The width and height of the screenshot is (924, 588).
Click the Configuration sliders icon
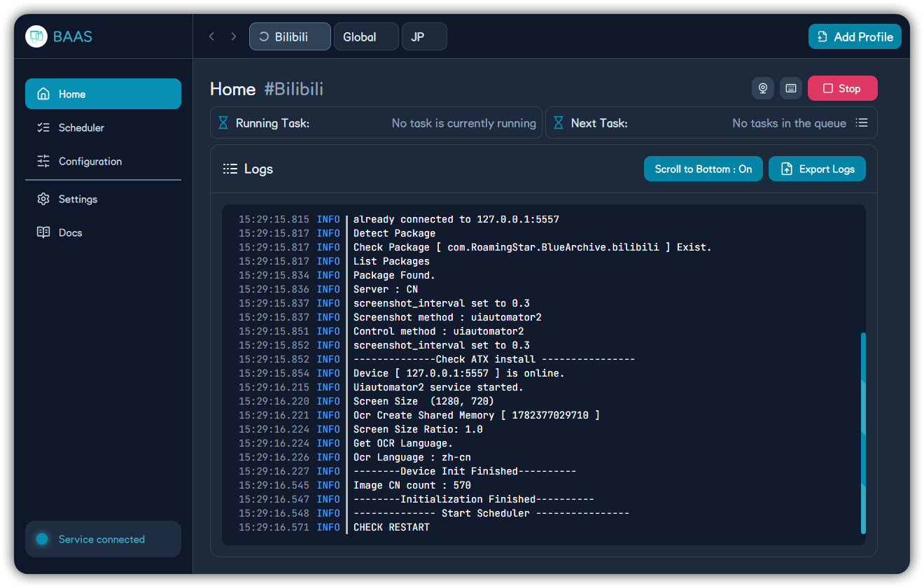(43, 161)
